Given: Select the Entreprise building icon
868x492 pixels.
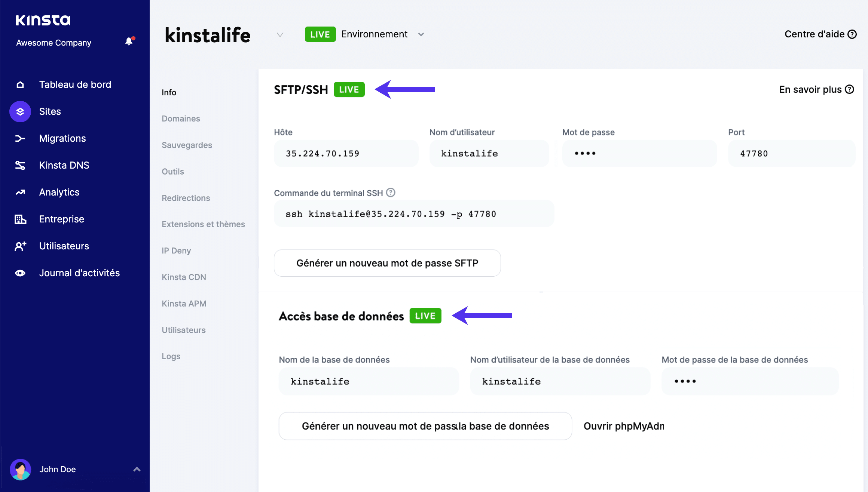Looking at the screenshot, I should click(x=20, y=219).
